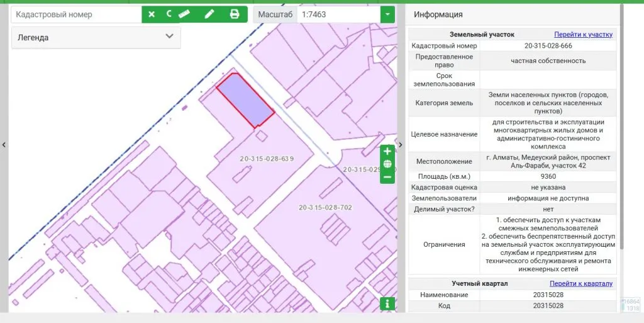The image size is (644, 323).
Task: Click the left side panel arrow
Action: 4,145
